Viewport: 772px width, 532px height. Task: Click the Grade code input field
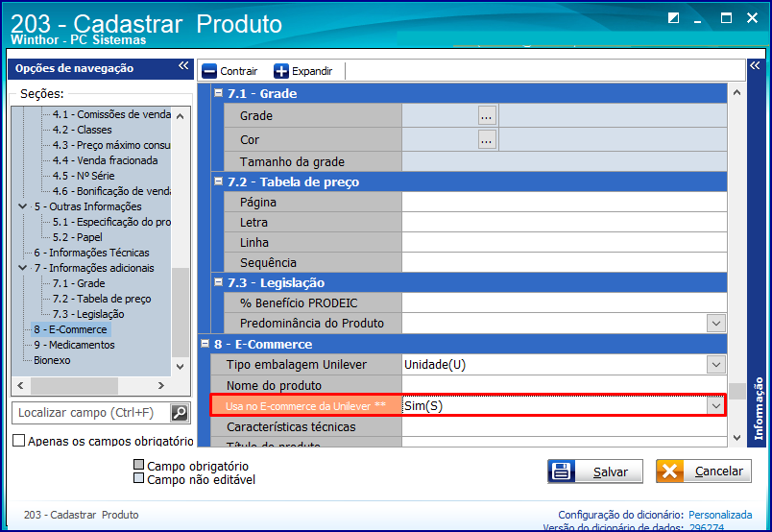pos(440,115)
